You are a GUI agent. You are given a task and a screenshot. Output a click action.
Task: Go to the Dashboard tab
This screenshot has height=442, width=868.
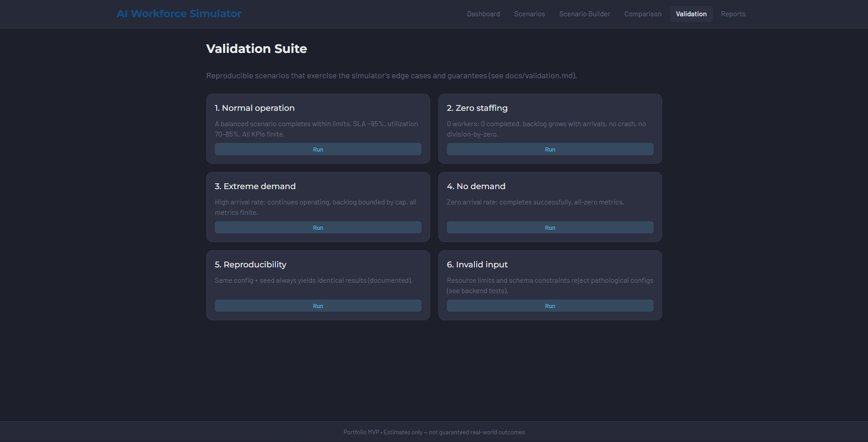coord(484,14)
